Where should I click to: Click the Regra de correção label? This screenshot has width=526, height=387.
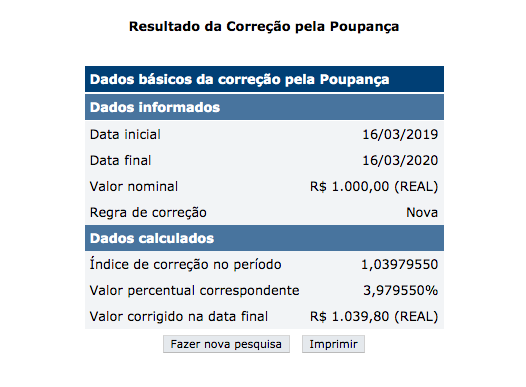148,213
